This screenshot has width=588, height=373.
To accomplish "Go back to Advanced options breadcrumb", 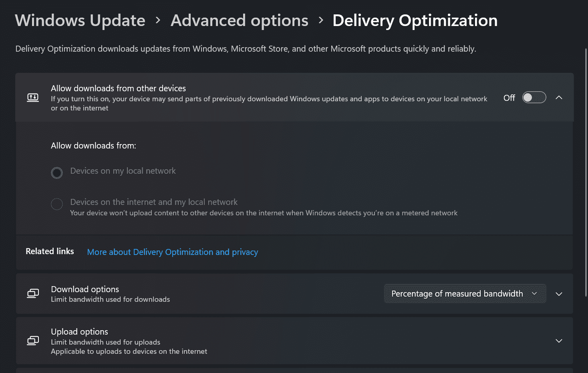I will click(x=239, y=20).
